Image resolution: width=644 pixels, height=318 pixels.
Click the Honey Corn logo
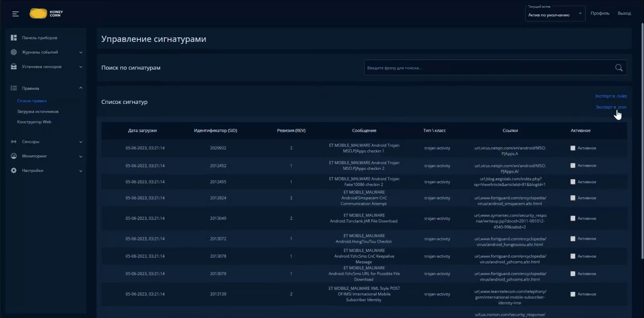pyautogui.click(x=46, y=14)
